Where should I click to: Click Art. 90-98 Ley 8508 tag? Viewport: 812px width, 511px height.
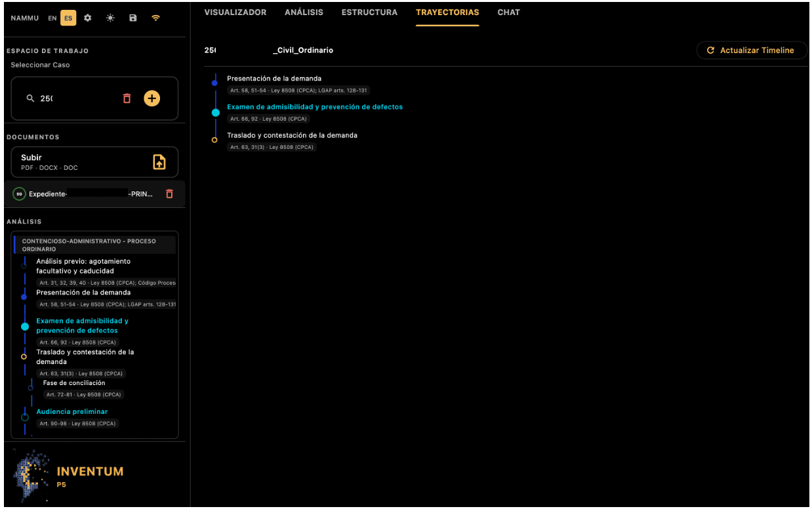click(77, 424)
